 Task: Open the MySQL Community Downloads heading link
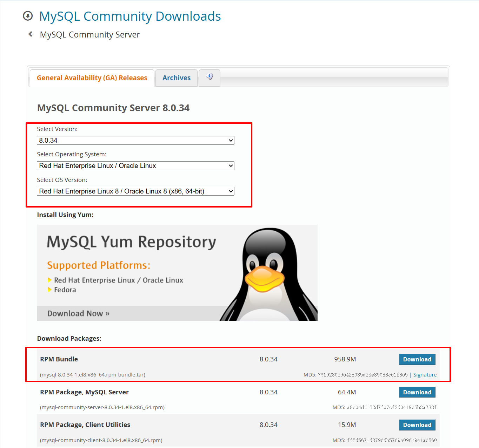click(x=130, y=16)
